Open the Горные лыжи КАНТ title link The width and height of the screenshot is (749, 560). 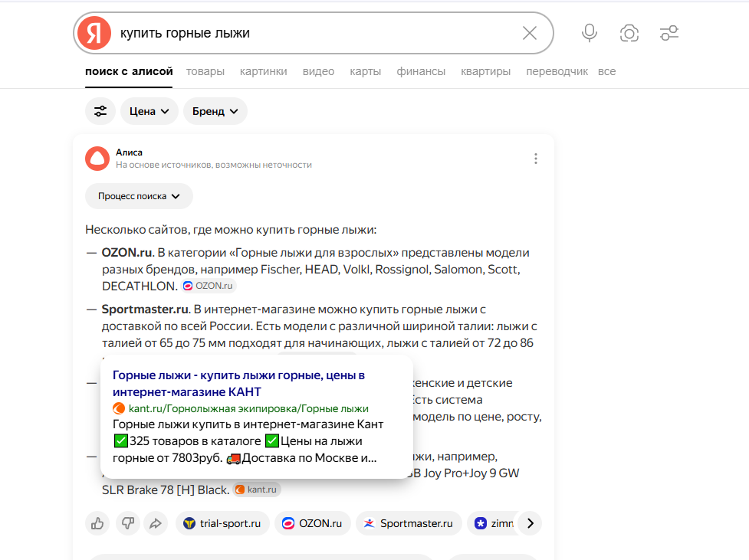coord(238,383)
